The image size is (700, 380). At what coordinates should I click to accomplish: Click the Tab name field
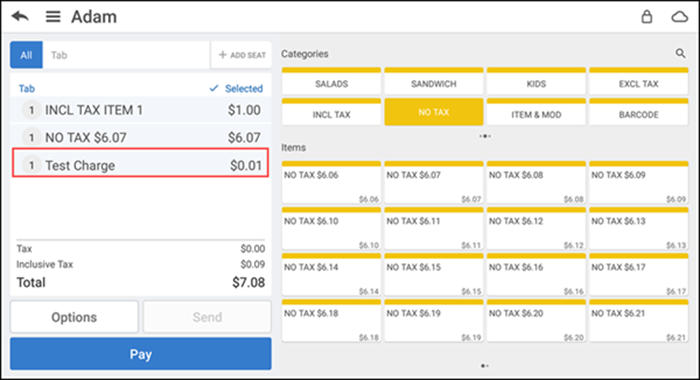click(126, 55)
